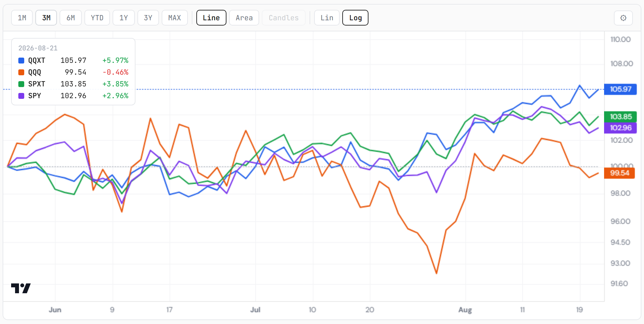This screenshot has height=324, width=644.
Task: Select the 3Y time range
Action: click(x=148, y=18)
